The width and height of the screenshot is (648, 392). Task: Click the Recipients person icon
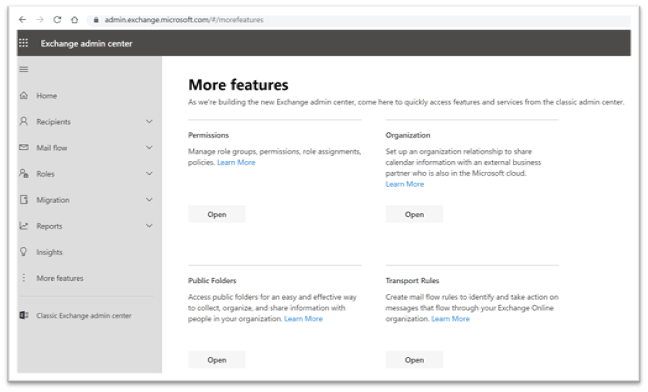[x=24, y=121]
